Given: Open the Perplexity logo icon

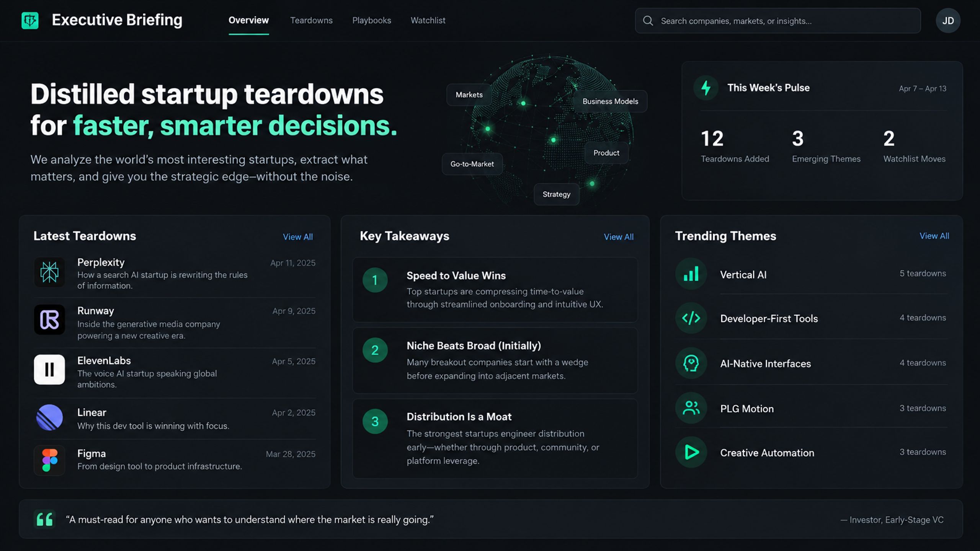Looking at the screenshot, I should coord(49,272).
